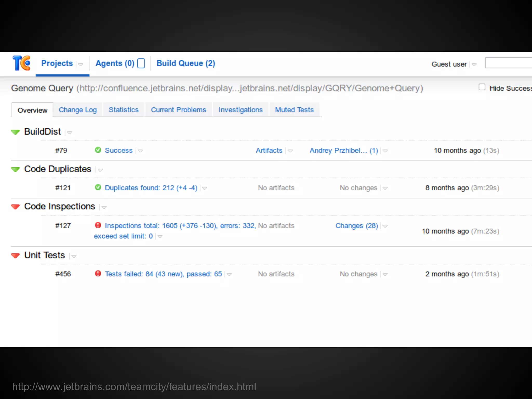Switch to the Statistics tab
The width and height of the screenshot is (532, 399).
(x=124, y=110)
